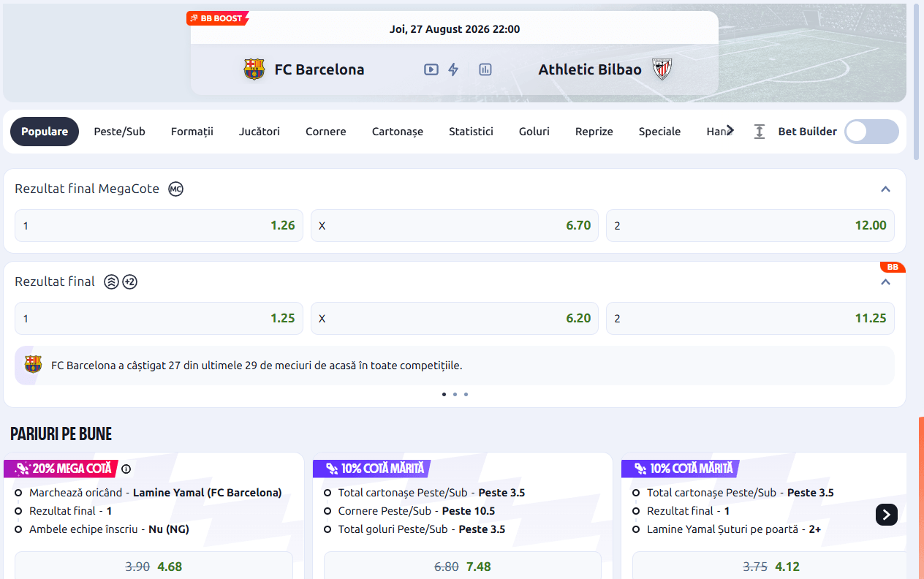Select Rezultat final 2 at 11.25
924x579 pixels.
click(x=750, y=318)
